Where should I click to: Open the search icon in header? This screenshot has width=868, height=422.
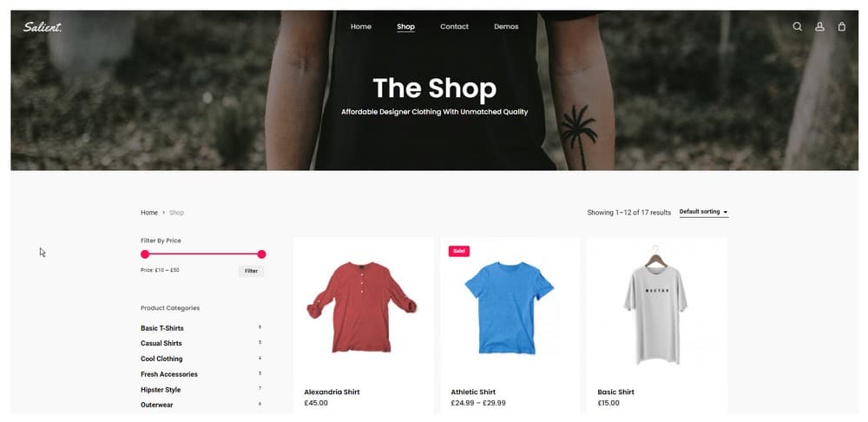[797, 27]
